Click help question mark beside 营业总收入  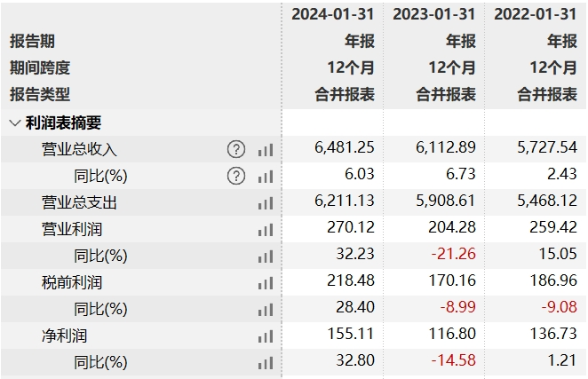tap(235, 149)
